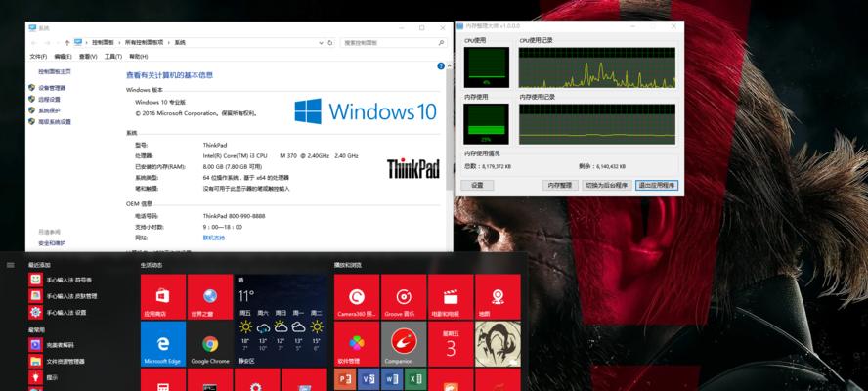Launch the Microsoft Edge tile
The height and width of the screenshot is (391, 868).
(x=162, y=344)
